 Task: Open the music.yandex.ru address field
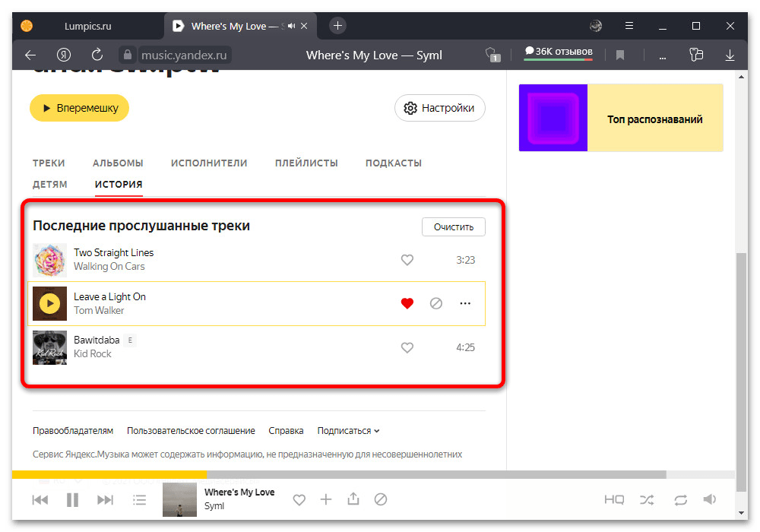click(184, 55)
